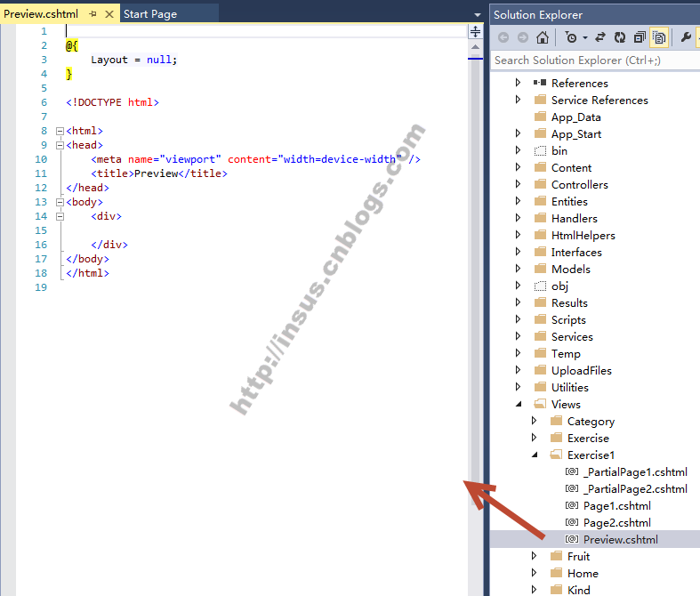Click the Home folder icon under Views
Screen dimensions: 700x596
point(556,573)
